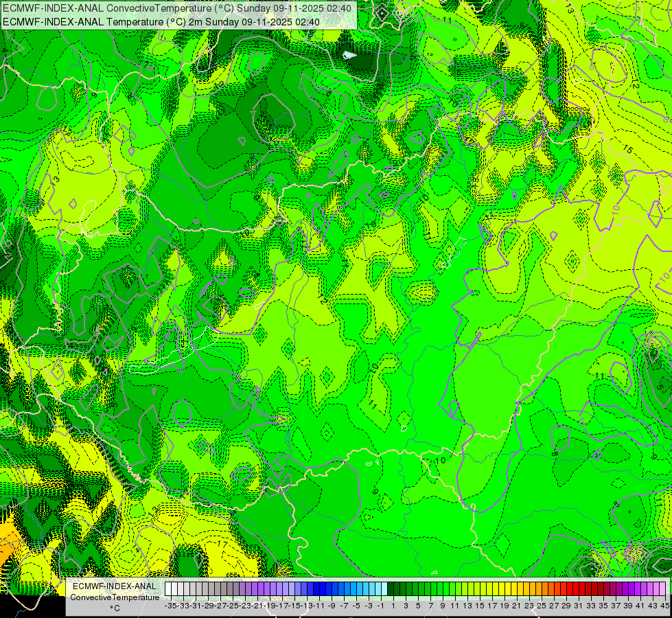Select the legend value 21
The image size is (672, 618).
coord(517,606)
